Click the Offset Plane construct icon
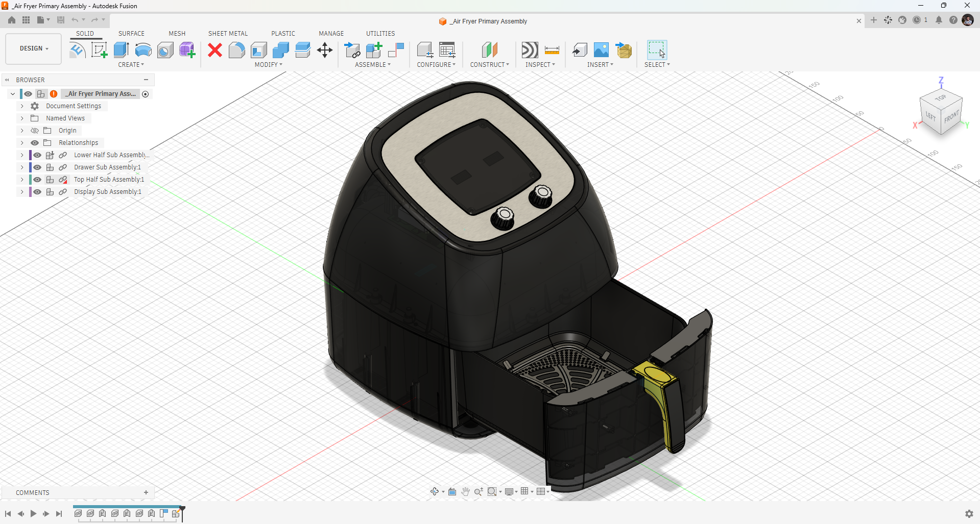The image size is (980, 524). pos(489,50)
